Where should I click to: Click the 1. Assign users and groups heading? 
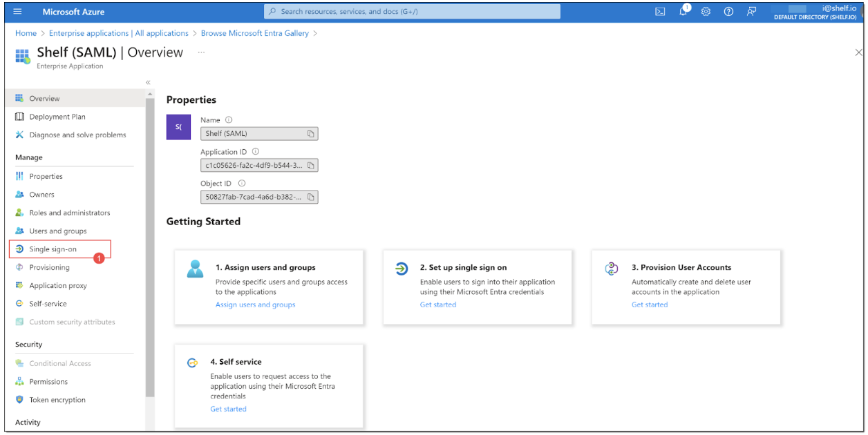pyautogui.click(x=265, y=267)
